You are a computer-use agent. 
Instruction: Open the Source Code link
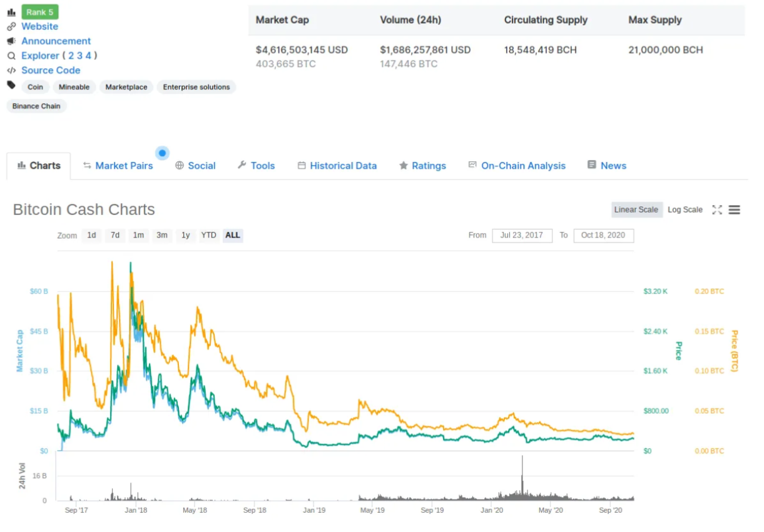pyautogui.click(x=51, y=70)
